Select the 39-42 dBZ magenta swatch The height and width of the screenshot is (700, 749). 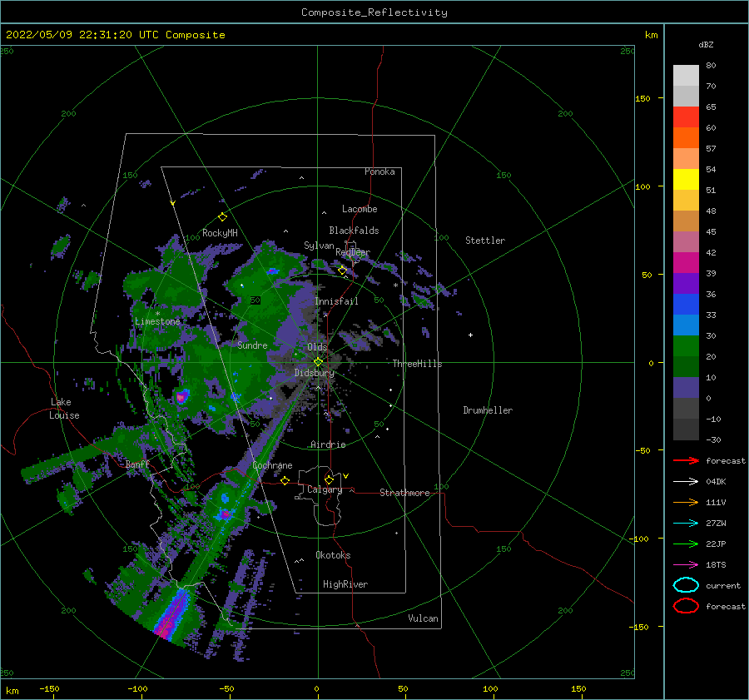click(x=686, y=263)
